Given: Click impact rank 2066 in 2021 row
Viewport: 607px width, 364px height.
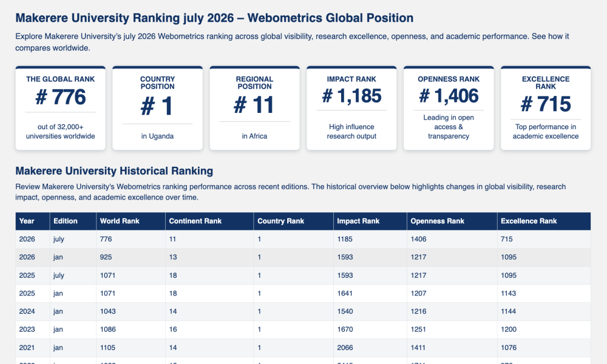Looking at the screenshot, I should (345, 348).
